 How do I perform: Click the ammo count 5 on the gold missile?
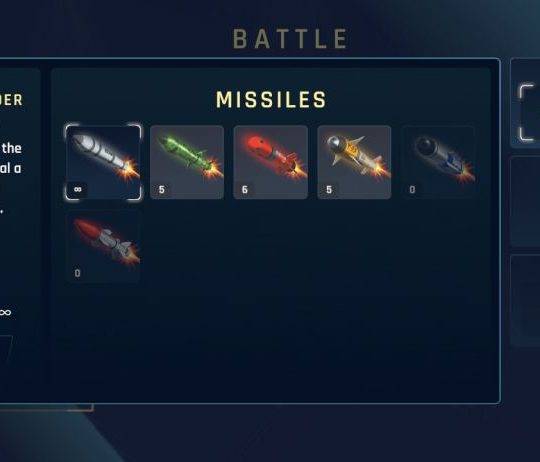click(329, 190)
